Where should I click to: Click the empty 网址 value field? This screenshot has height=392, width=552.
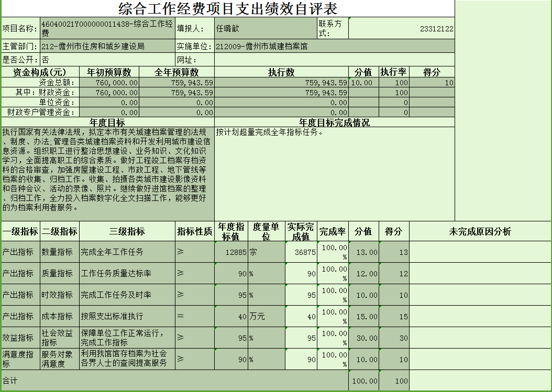[335, 60]
